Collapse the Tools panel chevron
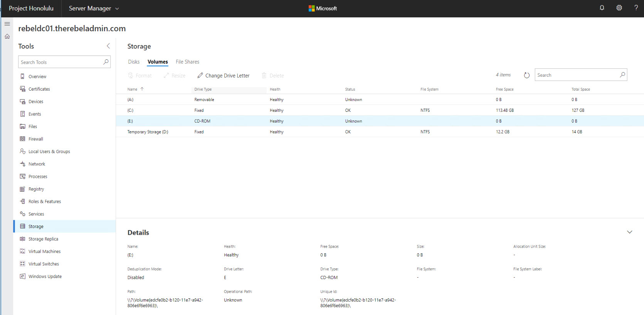644x315 pixels. (x=108, y=46)
